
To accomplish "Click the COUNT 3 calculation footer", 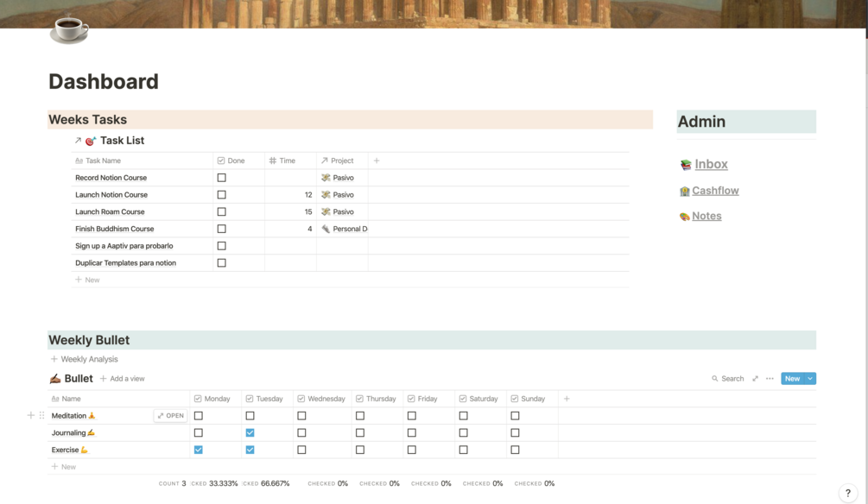I will point(172,483).
